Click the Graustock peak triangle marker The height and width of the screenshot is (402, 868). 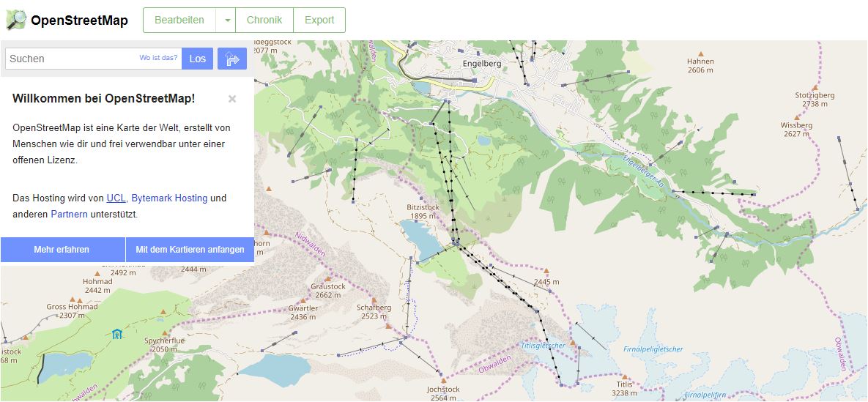coord(327,279)
